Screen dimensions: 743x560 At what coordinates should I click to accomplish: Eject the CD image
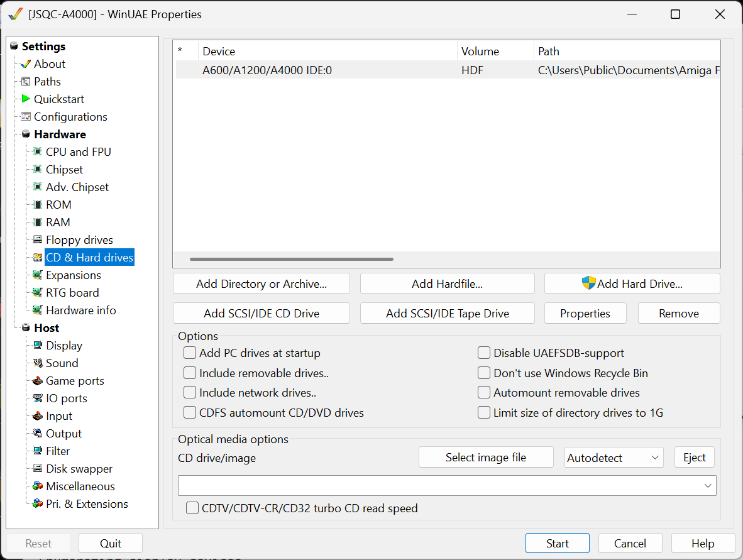coord(694,457)
